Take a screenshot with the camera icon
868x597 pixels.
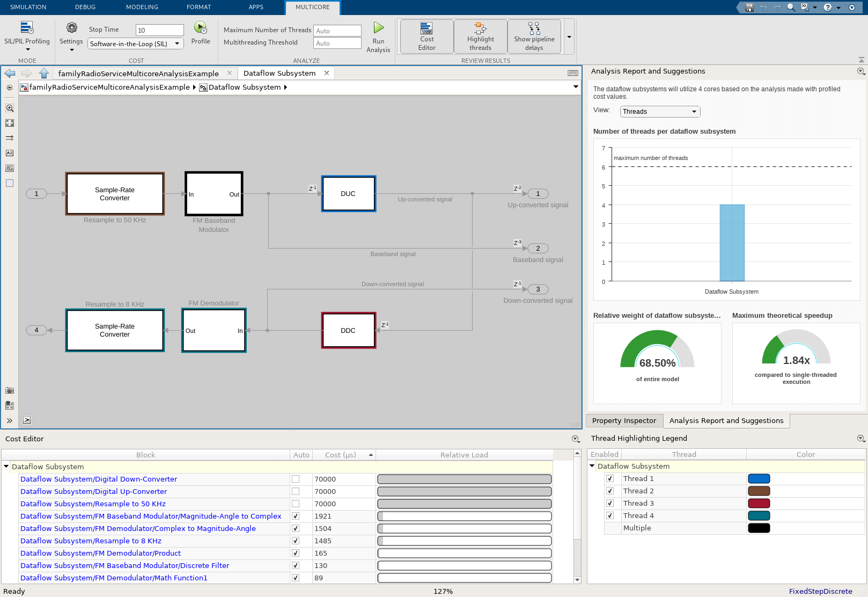10,390
